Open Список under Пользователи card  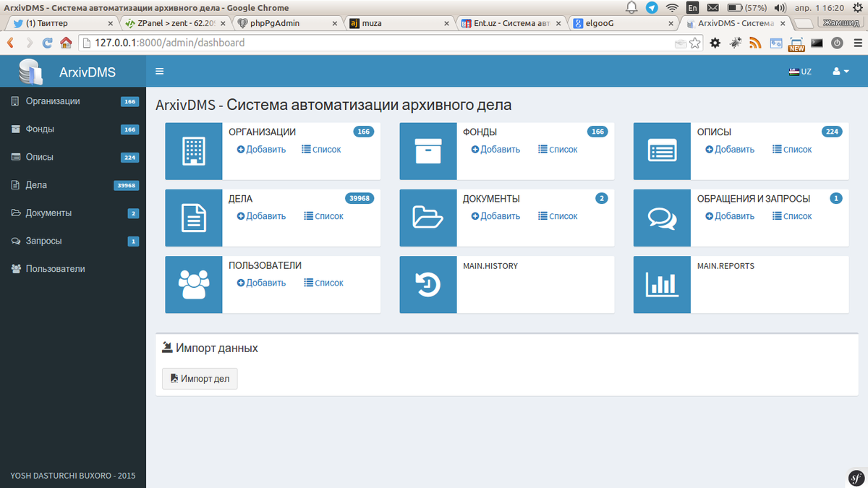(323, 283)
